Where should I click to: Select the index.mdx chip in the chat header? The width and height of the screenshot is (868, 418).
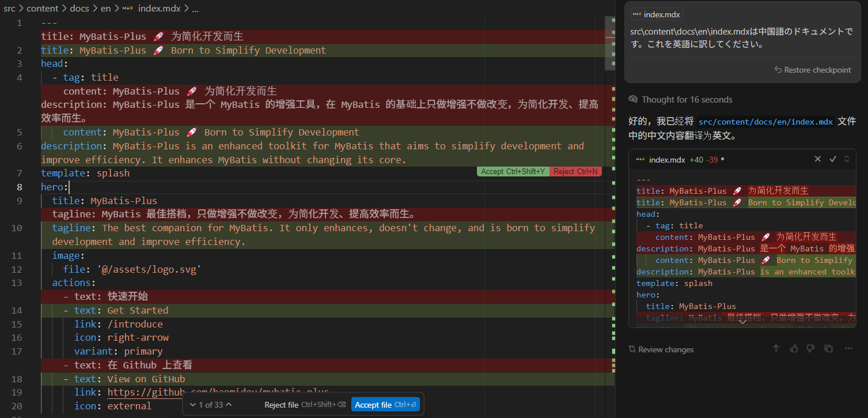tap(656, 14)
